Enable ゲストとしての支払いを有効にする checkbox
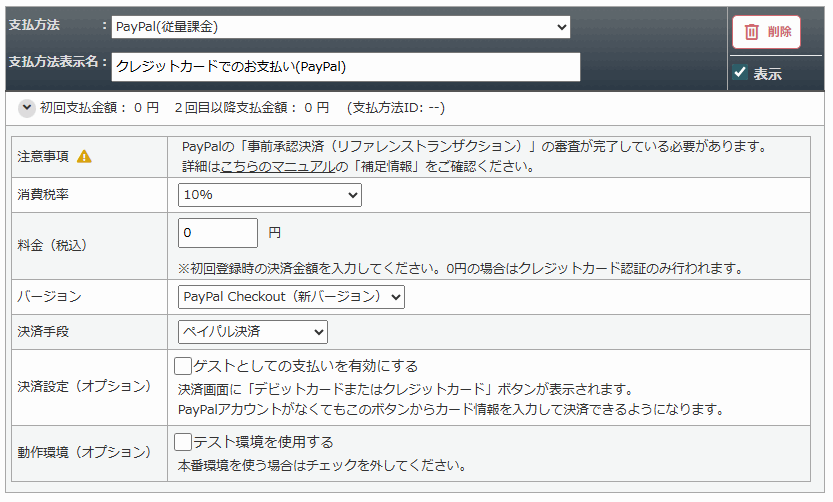 coord(183,366)
